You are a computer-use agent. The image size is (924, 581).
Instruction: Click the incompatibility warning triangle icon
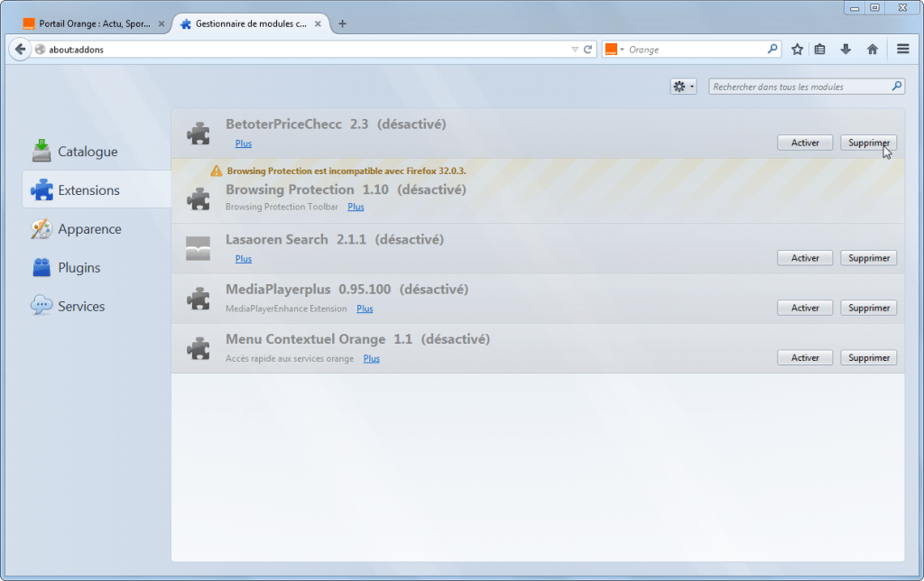[217, 171]
